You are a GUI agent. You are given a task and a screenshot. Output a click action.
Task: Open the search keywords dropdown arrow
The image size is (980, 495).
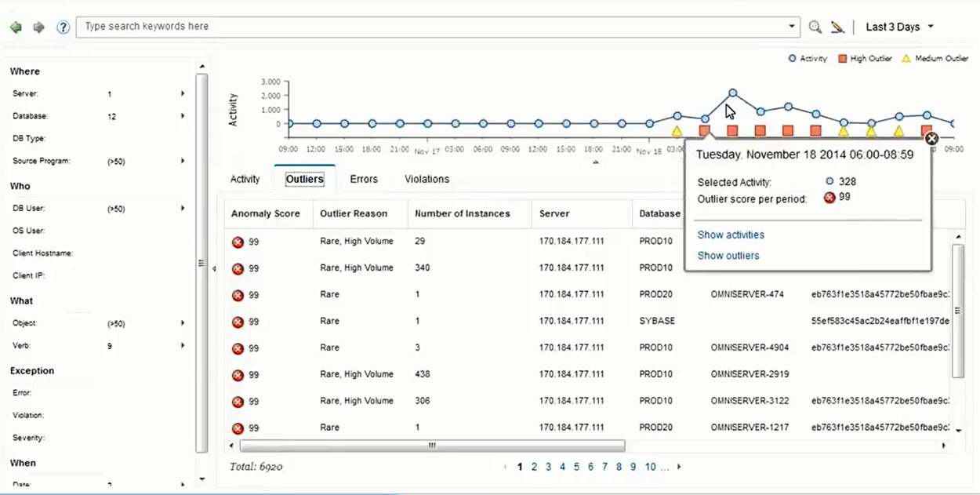(791, 27)
